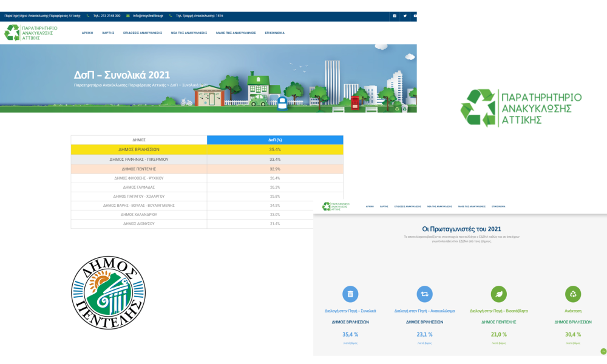Click the Τηλ. Γραμμή Ανακύκλωσης: 1516 link
607x364 pixels.
(x=199, y=16)
